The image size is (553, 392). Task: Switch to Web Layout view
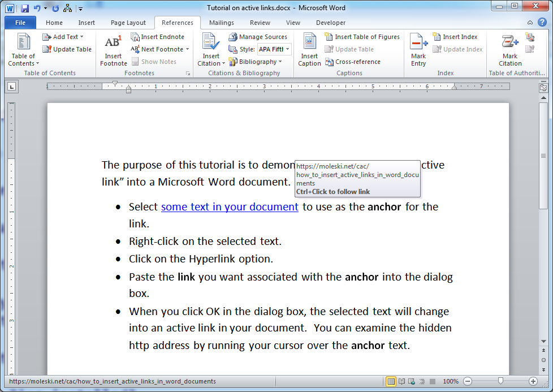click(x=412, y=381)
